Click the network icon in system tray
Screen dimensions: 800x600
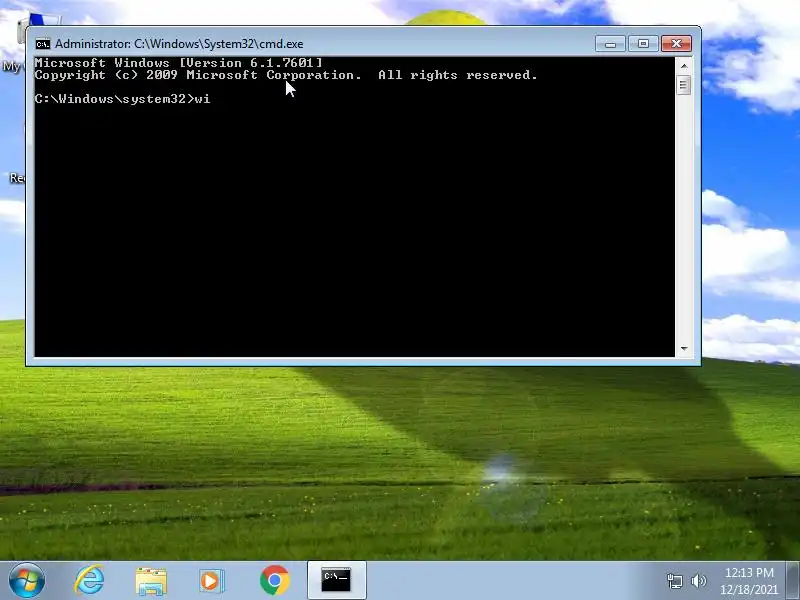(x=674, y=581)
